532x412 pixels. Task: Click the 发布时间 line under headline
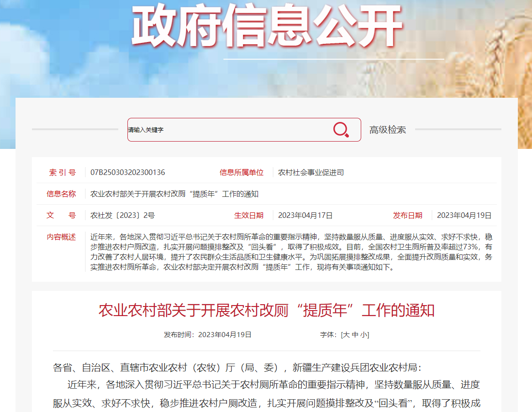208,335
